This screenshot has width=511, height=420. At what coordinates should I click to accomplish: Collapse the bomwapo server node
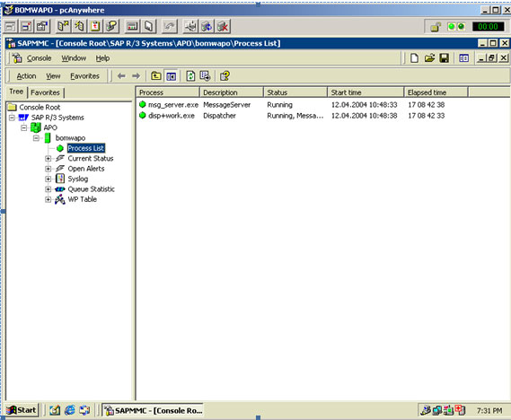(x=36, y=138)
